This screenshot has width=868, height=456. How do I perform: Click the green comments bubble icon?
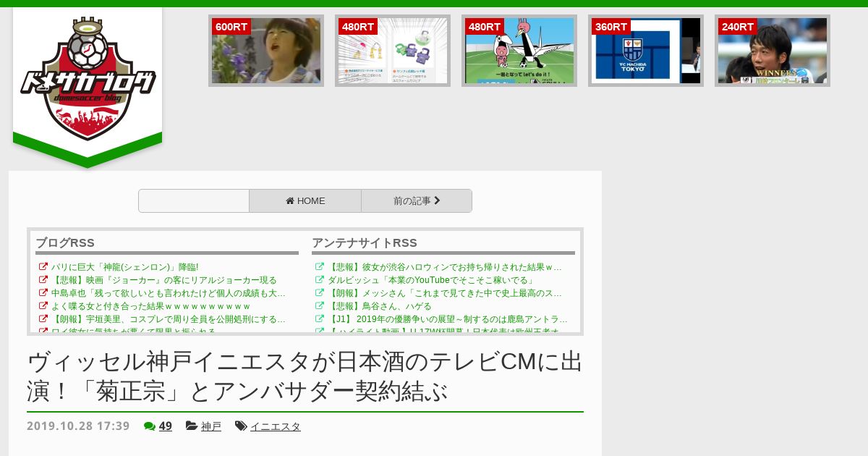click(150, 426)
